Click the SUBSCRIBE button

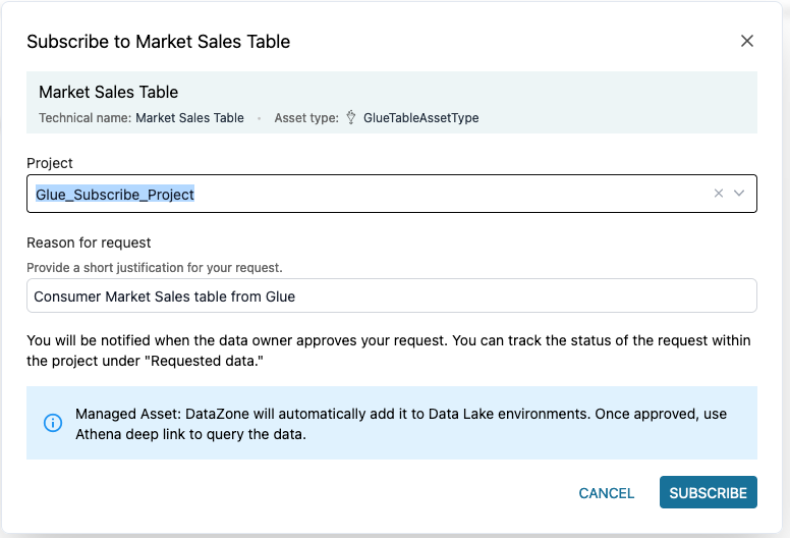pos(708,493)
